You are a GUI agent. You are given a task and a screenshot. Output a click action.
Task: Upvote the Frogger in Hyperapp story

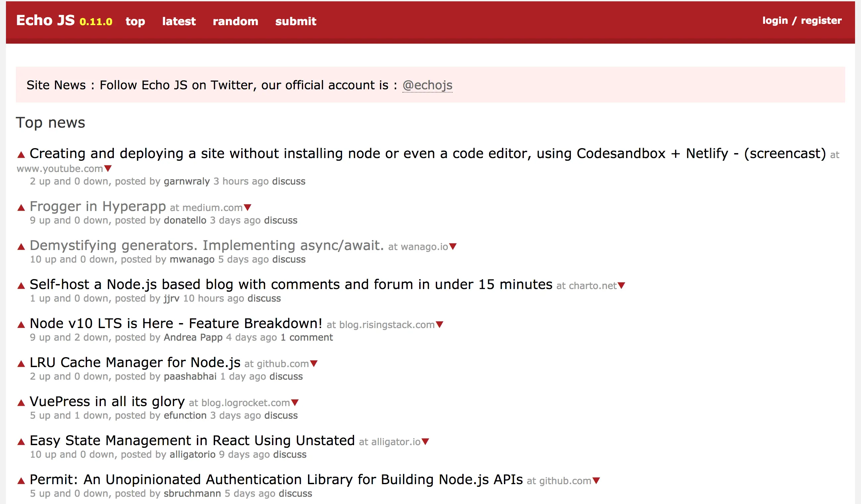pyautogui.click(x=21, y=208)
